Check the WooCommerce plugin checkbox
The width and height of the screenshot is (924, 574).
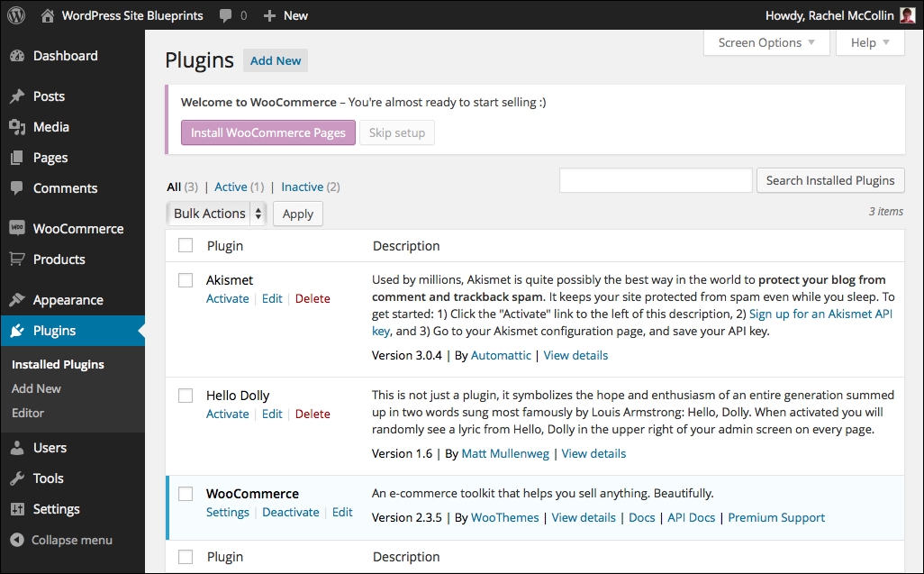pos(186,493)
